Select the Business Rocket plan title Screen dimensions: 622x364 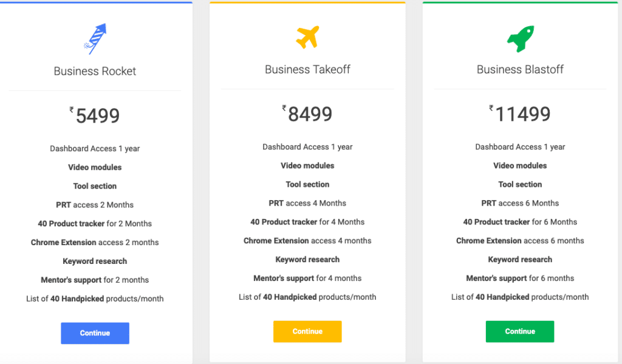95,72
